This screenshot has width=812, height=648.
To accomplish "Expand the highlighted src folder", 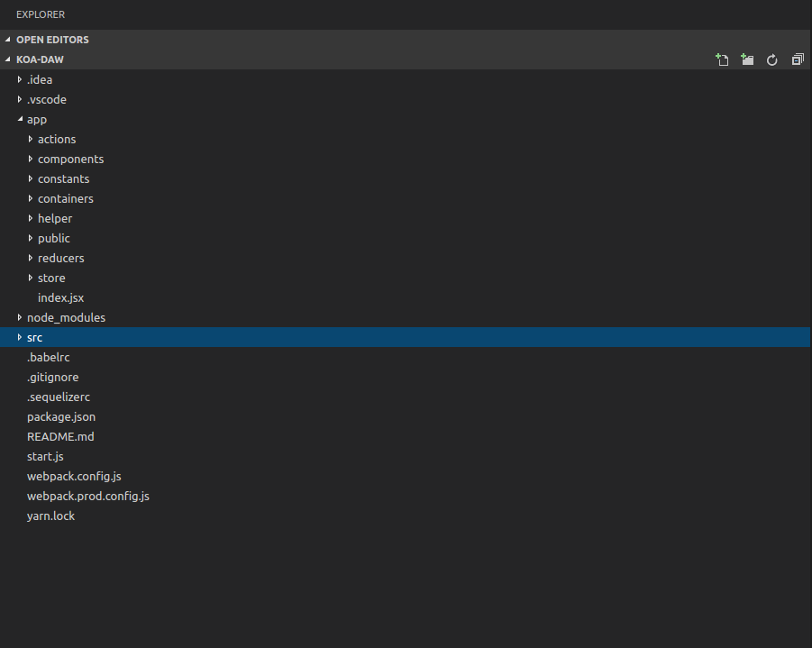I will [x=20, y=337].
